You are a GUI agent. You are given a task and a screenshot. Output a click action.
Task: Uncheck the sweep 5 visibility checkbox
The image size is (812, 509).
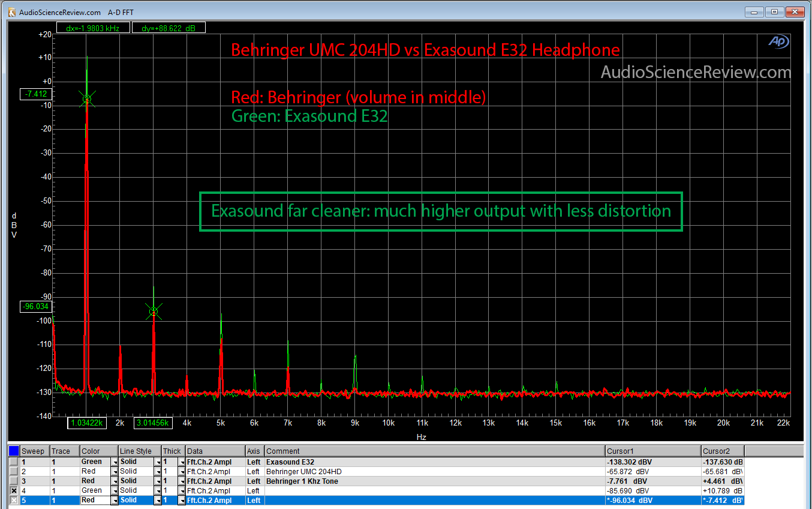[14, 500]
